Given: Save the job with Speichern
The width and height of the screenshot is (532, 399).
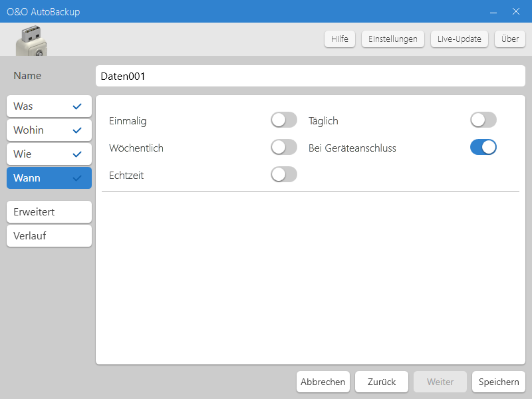Looking at the screenshot, I should coord(499,382).
